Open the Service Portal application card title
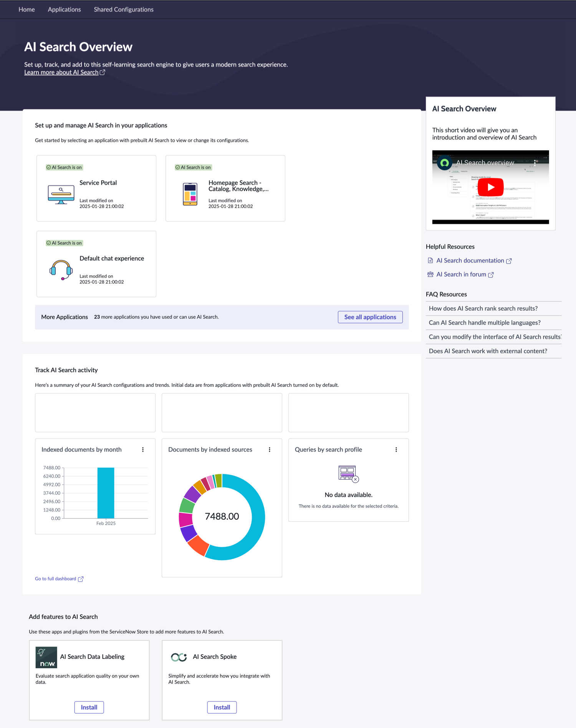576x728 pixels. (x=98, y=183)
